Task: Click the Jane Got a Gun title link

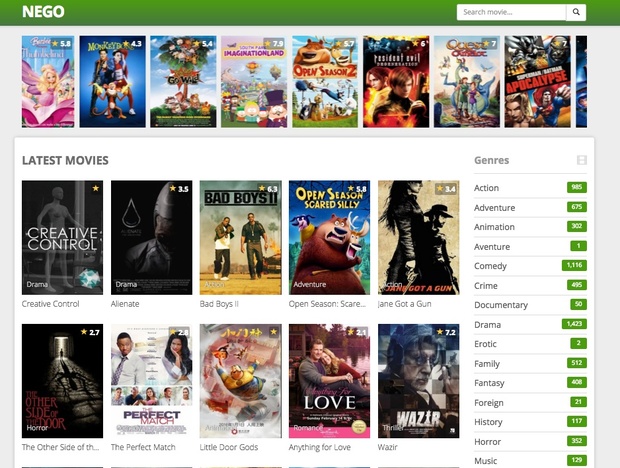Action: [x=405, y=304]
